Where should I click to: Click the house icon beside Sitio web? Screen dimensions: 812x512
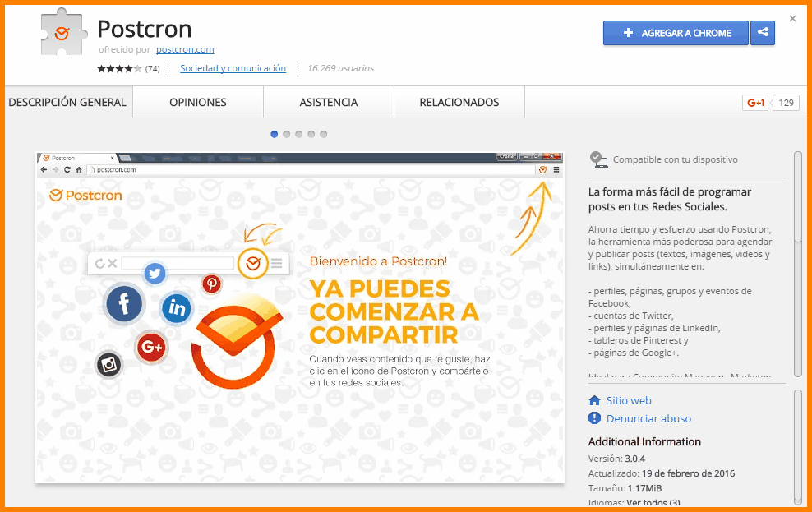click(x=594, y=400)
